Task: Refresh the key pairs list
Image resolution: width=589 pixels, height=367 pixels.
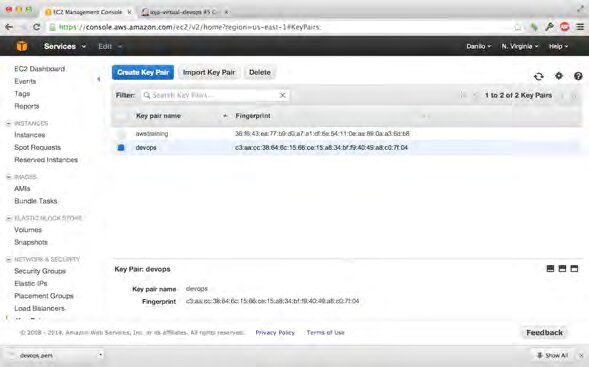Action: [539, 76]
